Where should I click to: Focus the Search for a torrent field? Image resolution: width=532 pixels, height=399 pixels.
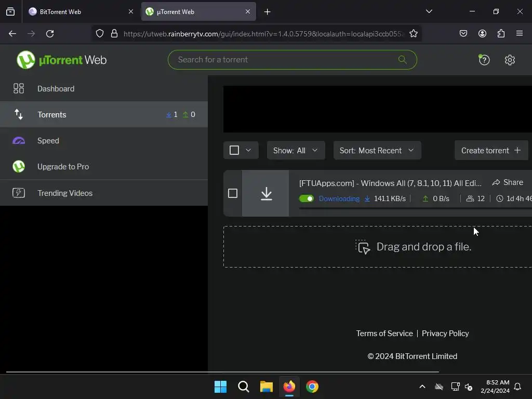292,60
